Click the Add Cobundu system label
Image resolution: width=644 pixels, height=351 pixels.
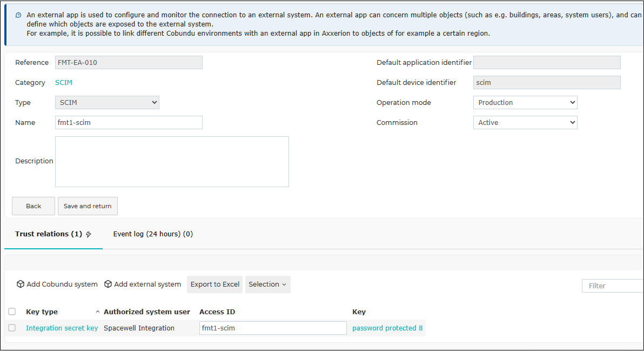pos(62,284)
